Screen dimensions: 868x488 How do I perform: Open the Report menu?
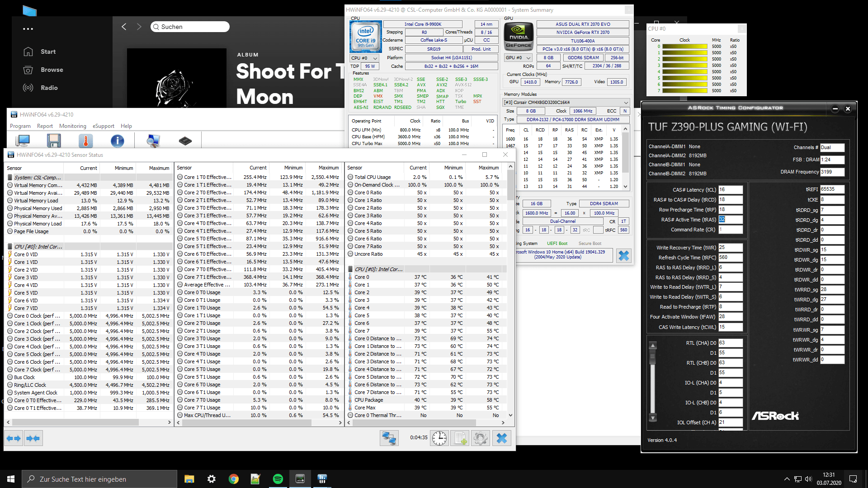click(45, 126)
